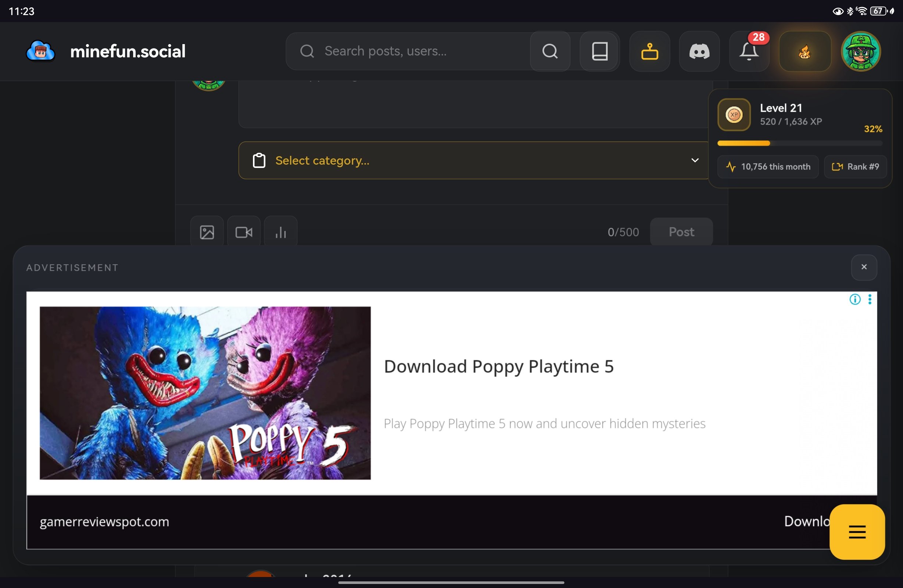Viewport: 903px width, 588px height.
Task: Click the ad info icon
Action: point(854,299)
